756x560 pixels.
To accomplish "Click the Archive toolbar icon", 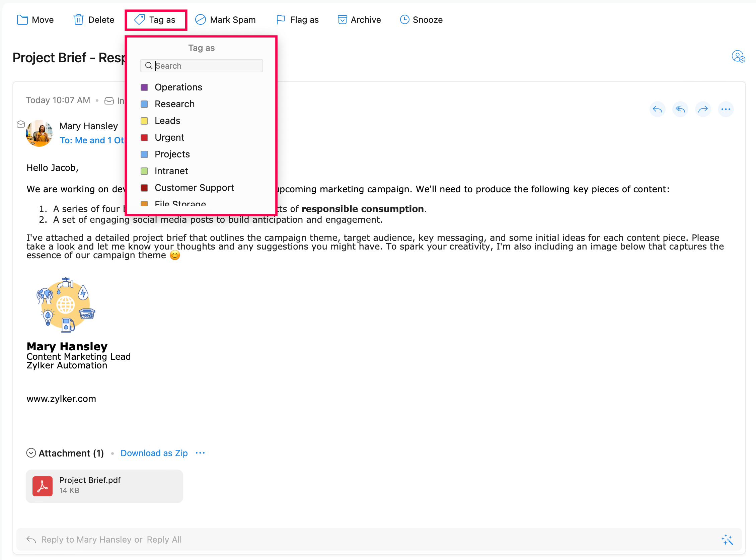I will click(x=342, y=20).
